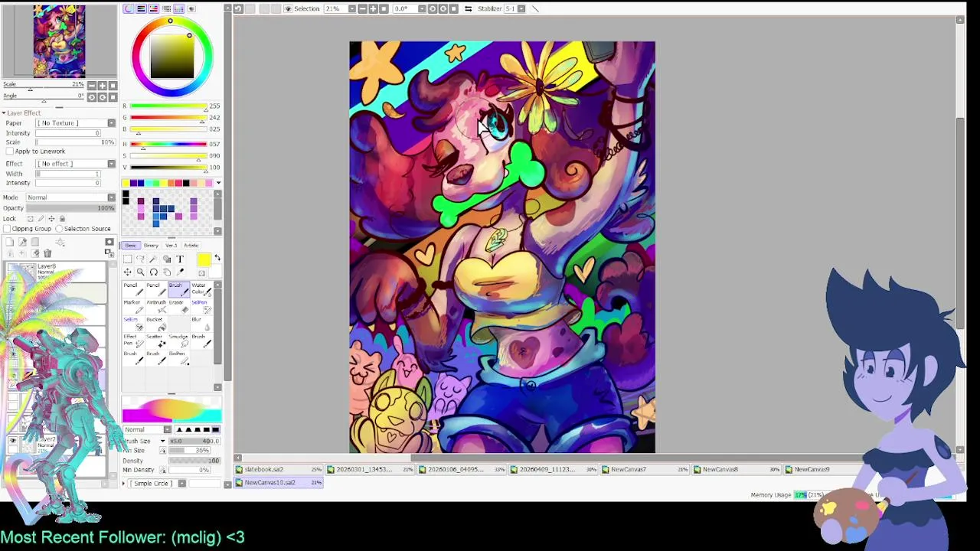Adjust the layer Opacity slider

70,208
